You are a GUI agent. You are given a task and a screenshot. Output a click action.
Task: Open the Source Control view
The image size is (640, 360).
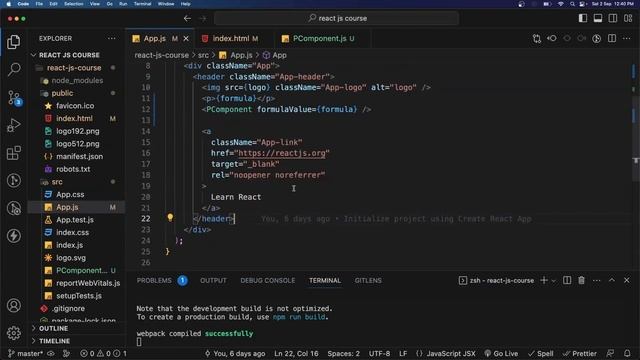coord(14,98)
